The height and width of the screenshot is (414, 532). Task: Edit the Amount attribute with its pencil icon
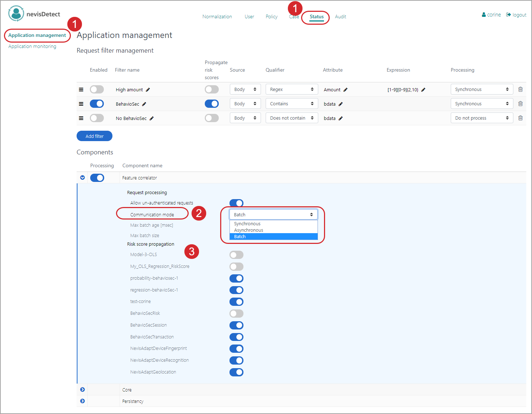coord(345,90)
